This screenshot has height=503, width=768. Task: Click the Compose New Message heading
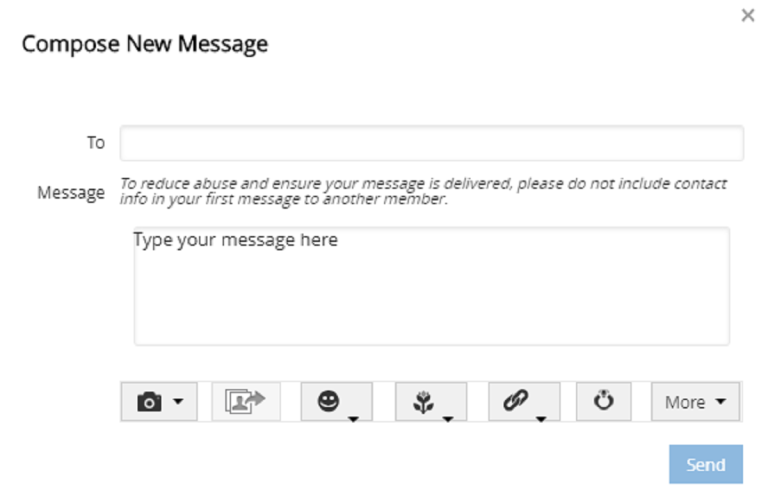145,44
